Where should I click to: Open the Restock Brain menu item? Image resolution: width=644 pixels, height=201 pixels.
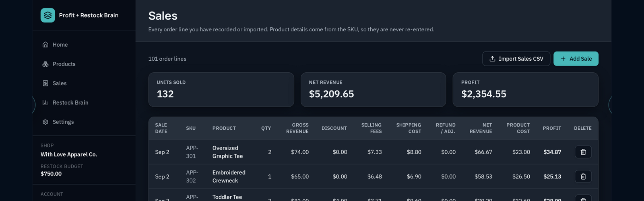click(70, 103)
